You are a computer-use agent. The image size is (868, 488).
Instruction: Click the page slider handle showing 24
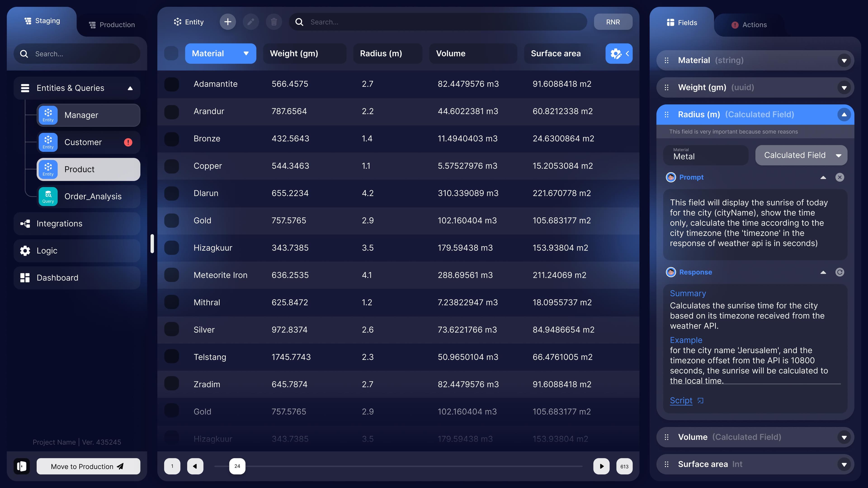click(x=237, y=466)
